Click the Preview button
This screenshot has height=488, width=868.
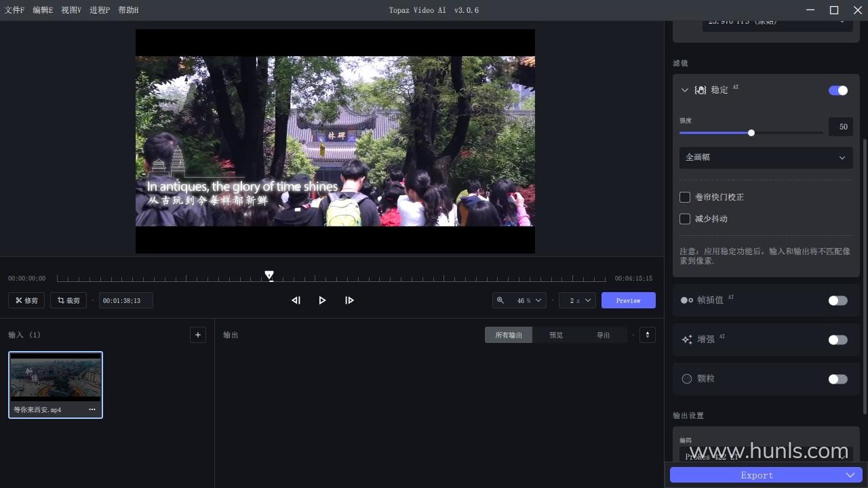[628, 300]
